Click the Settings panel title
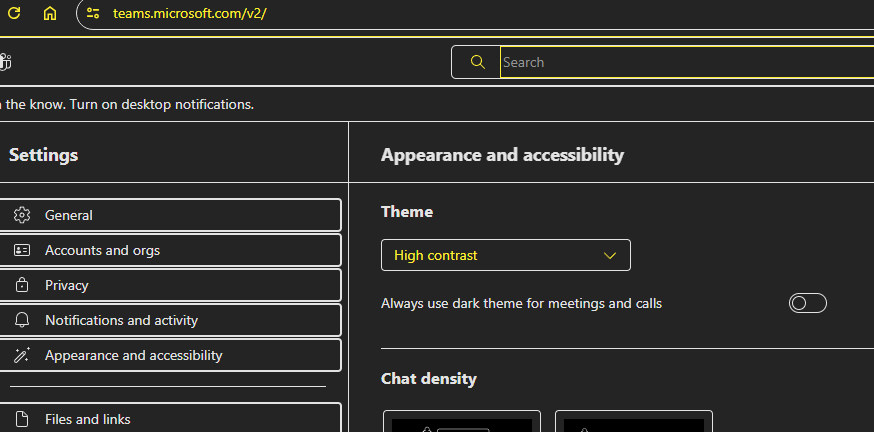874x432 pixels. tap(43, 155)
